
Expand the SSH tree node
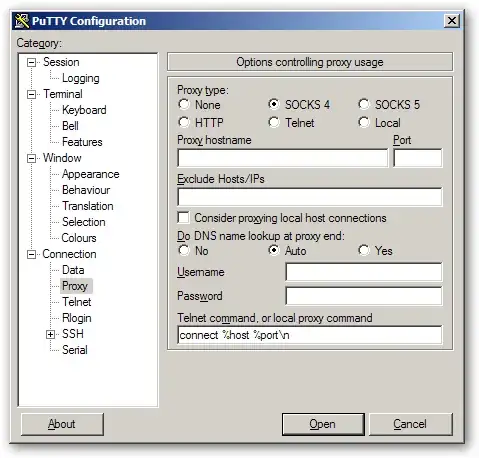(50, 334)
